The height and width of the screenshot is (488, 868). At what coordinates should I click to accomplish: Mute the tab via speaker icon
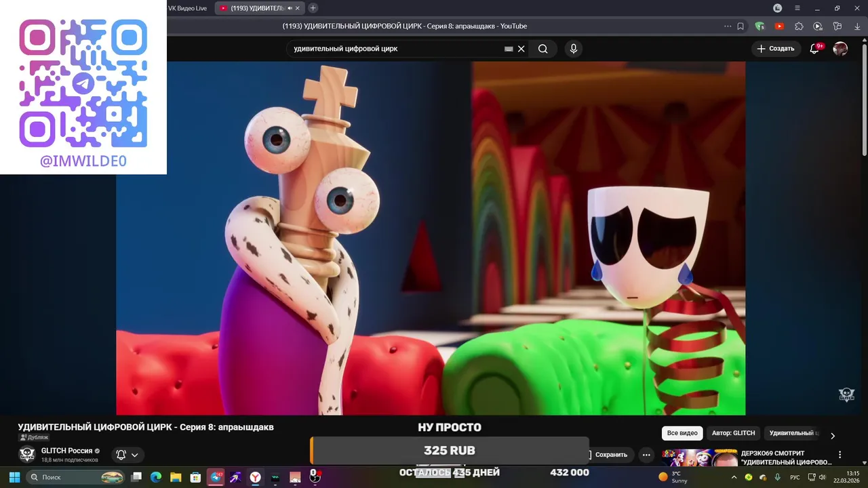[290, 8]
